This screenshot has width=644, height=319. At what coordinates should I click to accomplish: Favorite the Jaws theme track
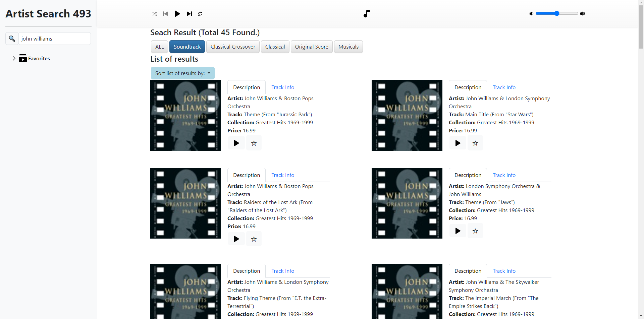point(475,231)
